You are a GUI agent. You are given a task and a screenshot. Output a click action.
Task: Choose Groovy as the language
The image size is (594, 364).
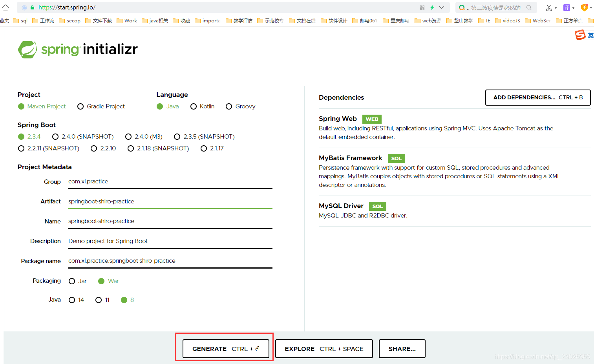[x=241, y=106]
